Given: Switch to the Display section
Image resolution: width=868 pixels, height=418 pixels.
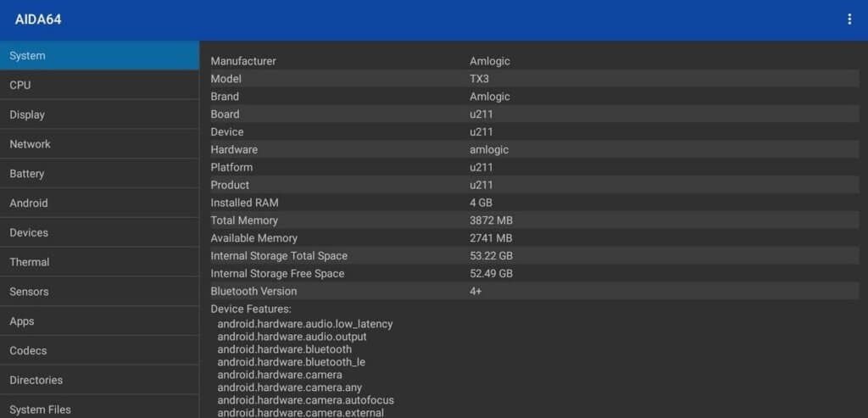Looking at the screenshot, I should coord(100,114).
